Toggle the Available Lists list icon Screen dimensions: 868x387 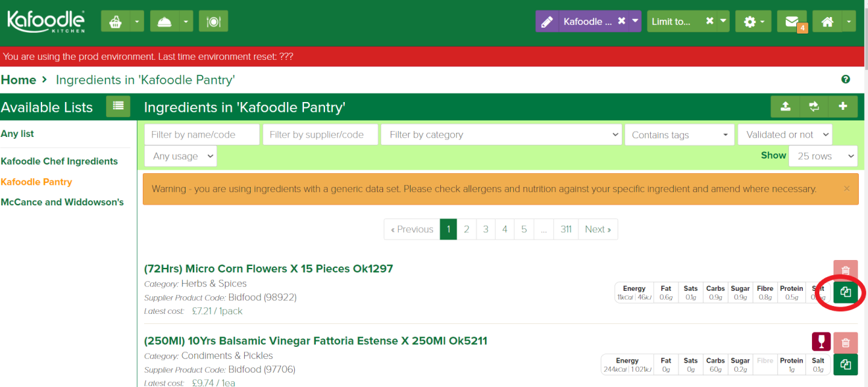(x=118, y=106)
